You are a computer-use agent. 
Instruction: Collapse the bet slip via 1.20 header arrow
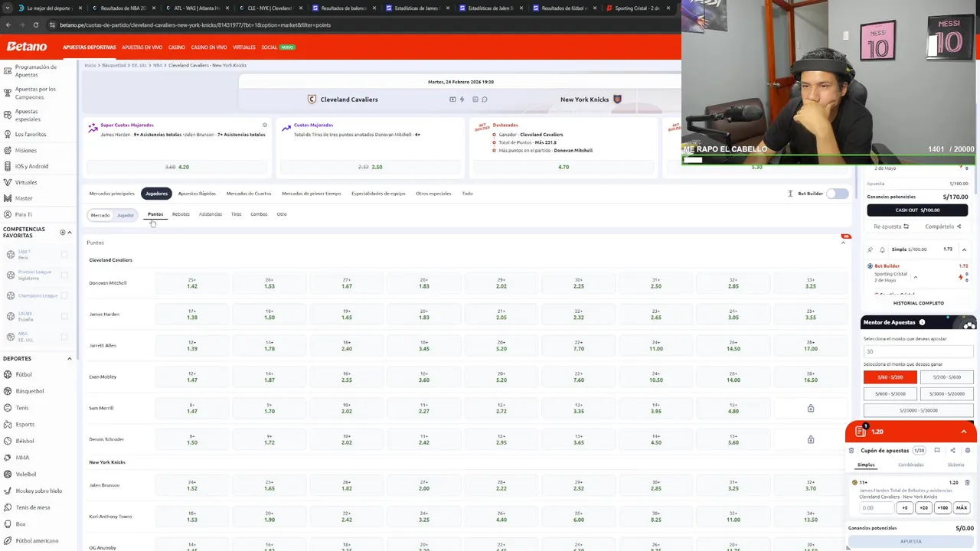[964, 432]
